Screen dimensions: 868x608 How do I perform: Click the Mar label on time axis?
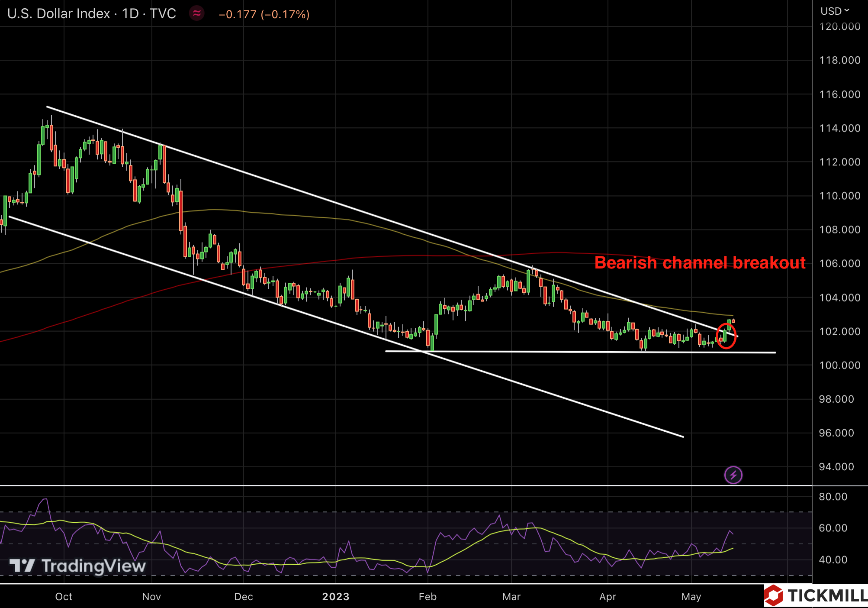pyautogui.click(x=511, y=596)
